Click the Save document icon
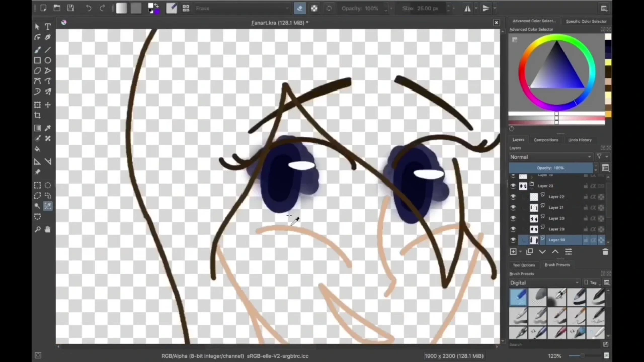Viewport: 644px width, 362px height. coord(71,8)
